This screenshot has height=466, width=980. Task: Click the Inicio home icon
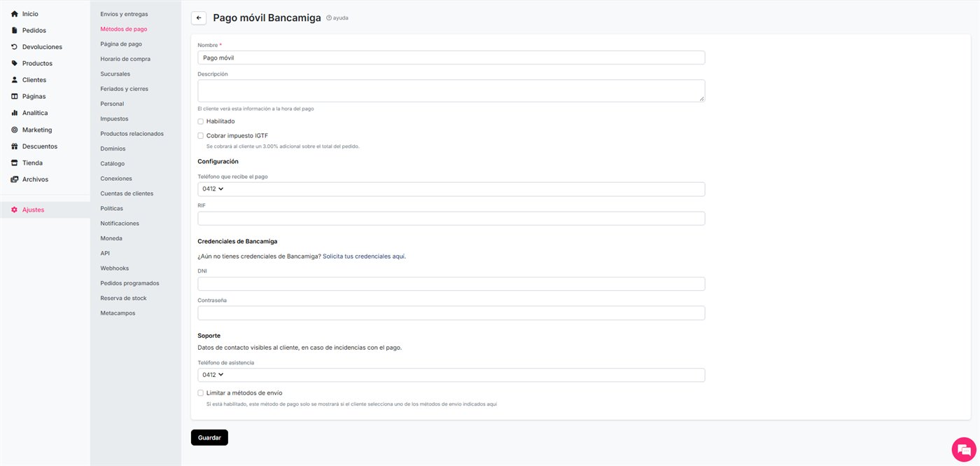pos(15,14)
